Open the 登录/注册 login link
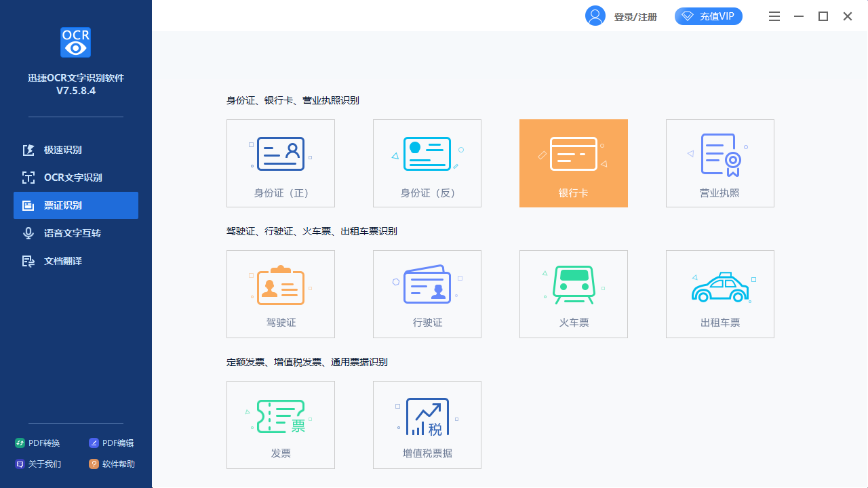The image size is (868, 488). pos(635,16)
